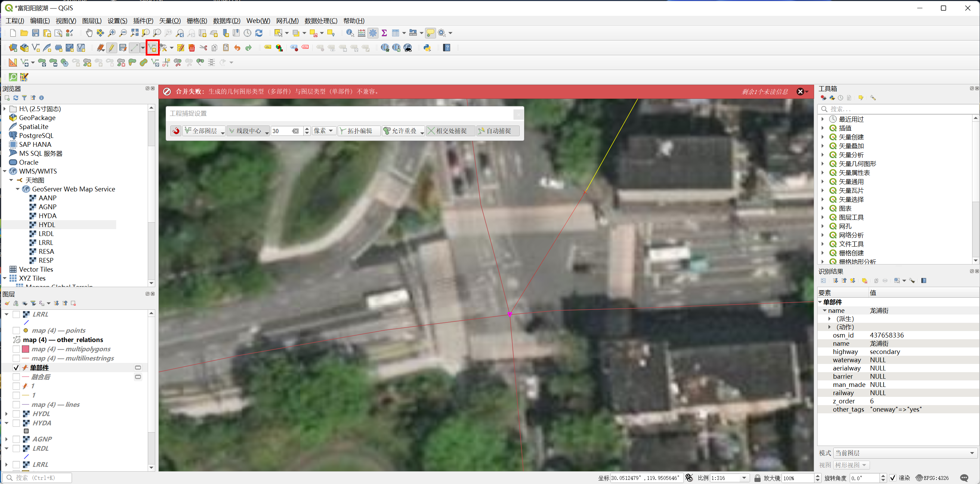Image resolution: width=980 pixels, height=484 pixels.
Task: Toggle the snapping magnet icon
Action: tap(176, 131)
